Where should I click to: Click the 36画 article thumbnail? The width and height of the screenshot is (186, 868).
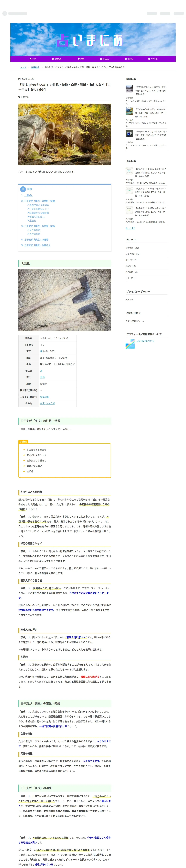point(129,171)
